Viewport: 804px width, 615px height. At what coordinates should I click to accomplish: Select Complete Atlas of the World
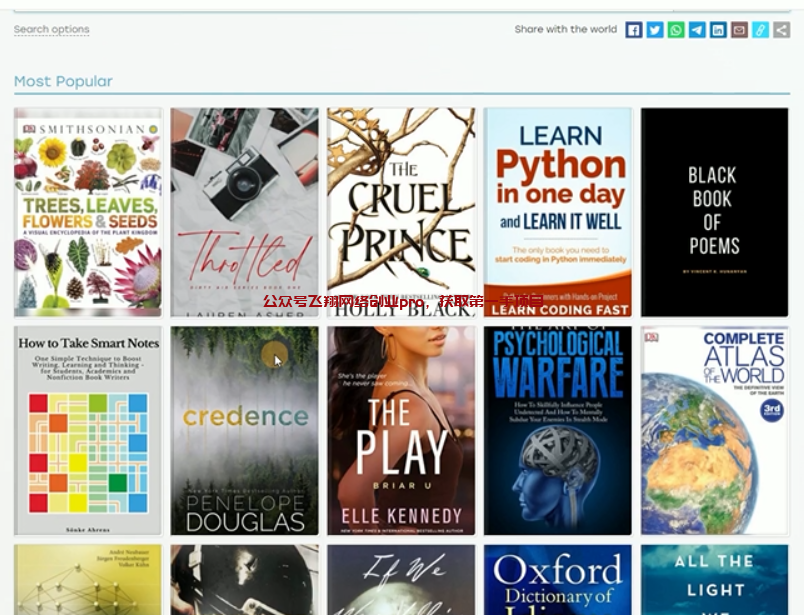pyautogui.click(x=714, y=430)
